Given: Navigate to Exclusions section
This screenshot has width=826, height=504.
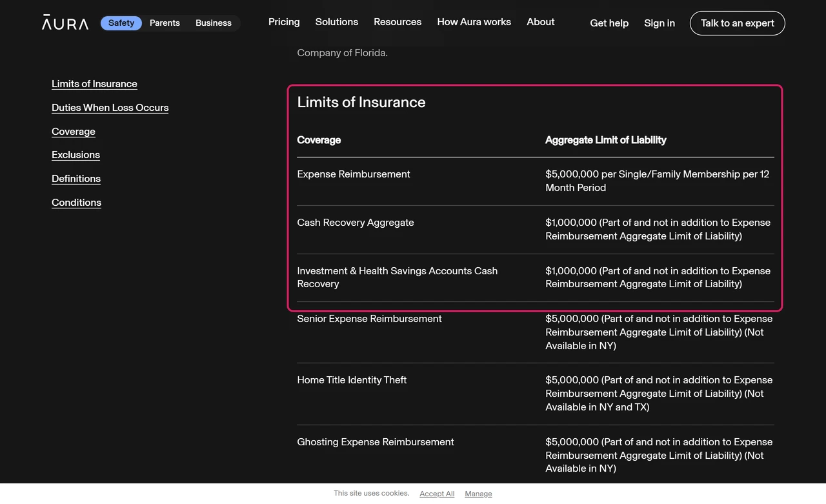Looking at the screenshot, I should (76, 155).
